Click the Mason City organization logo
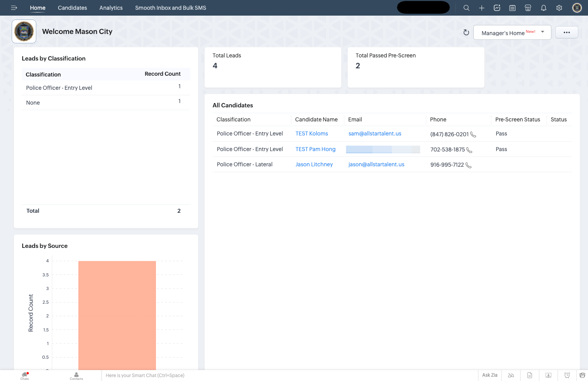Image resolution: width=588 pixels, height=381 pixels. point(24,31)
